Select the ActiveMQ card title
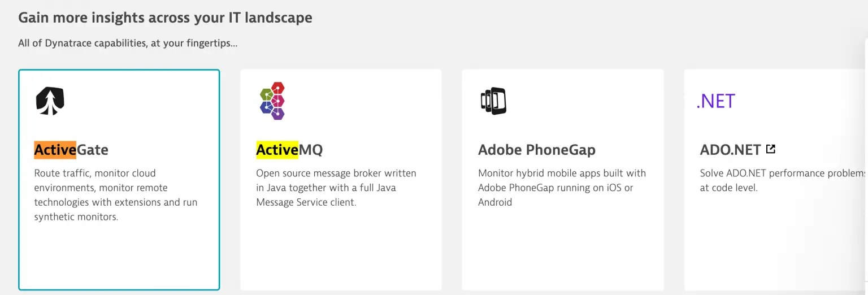Screen dimensions: 868x295 [x=289, y=150]
